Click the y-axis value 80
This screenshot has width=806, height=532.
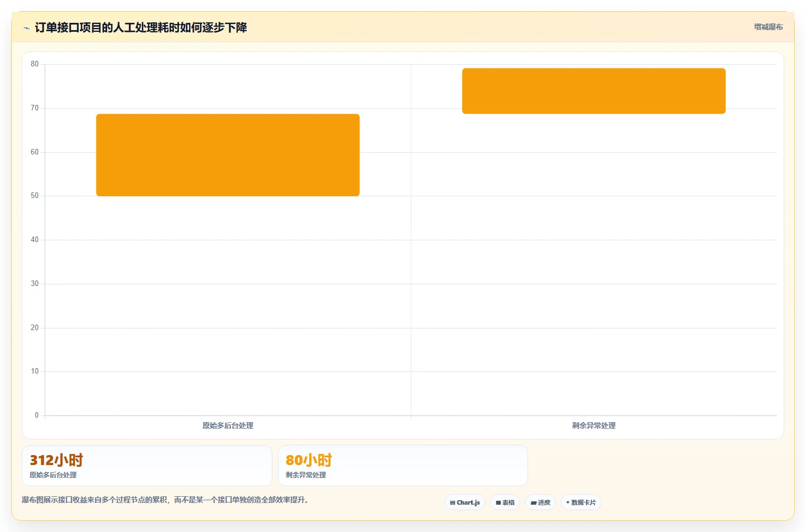(x=35, y=64)
